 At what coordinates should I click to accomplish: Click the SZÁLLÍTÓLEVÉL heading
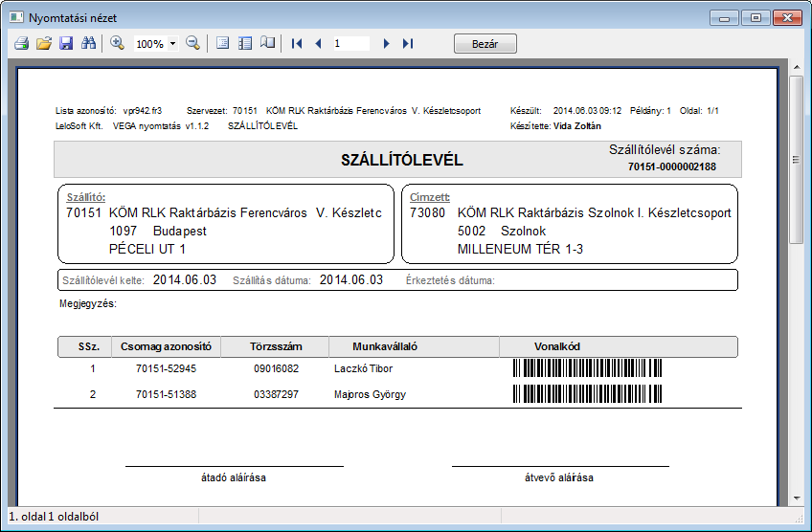(402, 161)
